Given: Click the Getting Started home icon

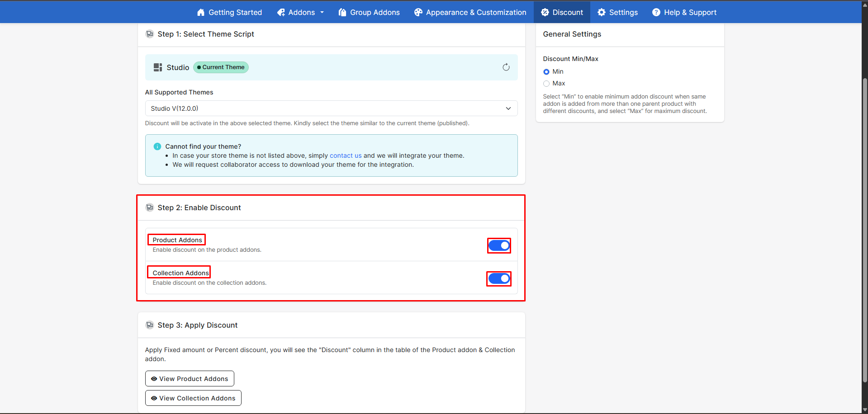Looking at the screenshot, I should 201,13.
